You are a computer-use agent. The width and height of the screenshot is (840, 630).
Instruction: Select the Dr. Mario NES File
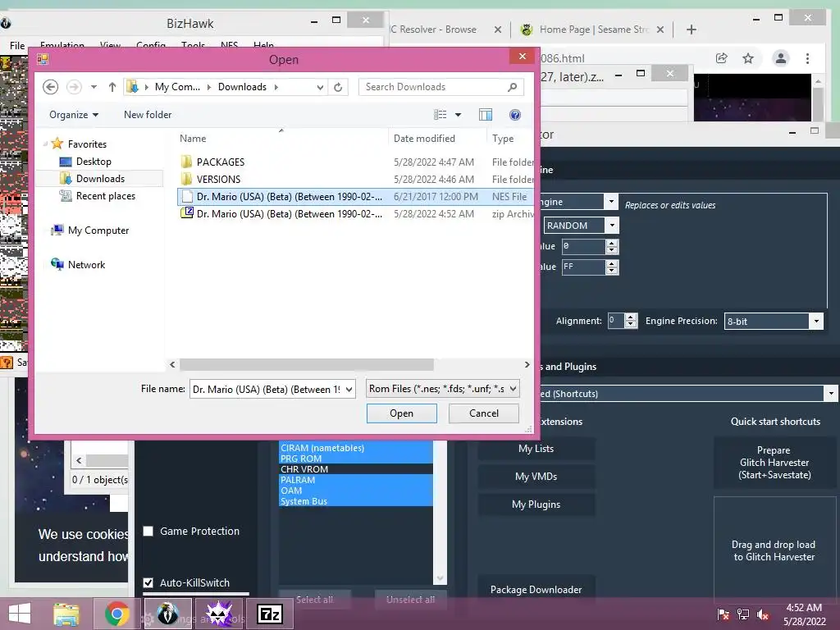click(354, 197)
